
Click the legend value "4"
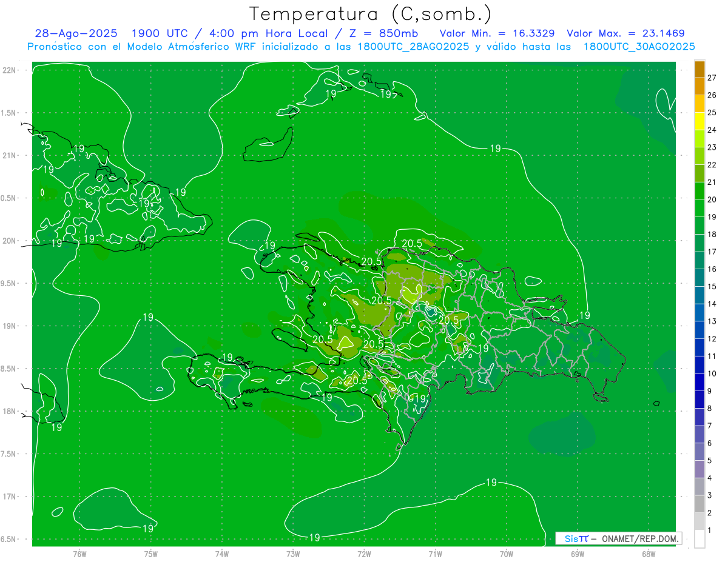click(x=710, y=478)
